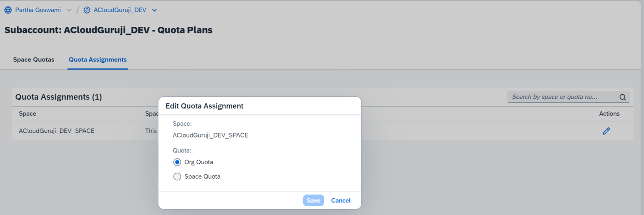Click the Edit Quota Assignment dialog title

click(x=204, y=106)
